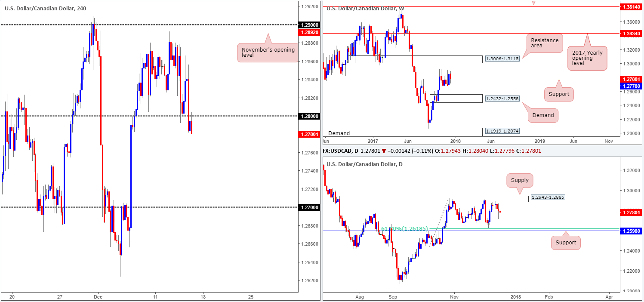Click the red 1.38140 price label
This screenshot has height=302, width=644.
click(630, 7)
